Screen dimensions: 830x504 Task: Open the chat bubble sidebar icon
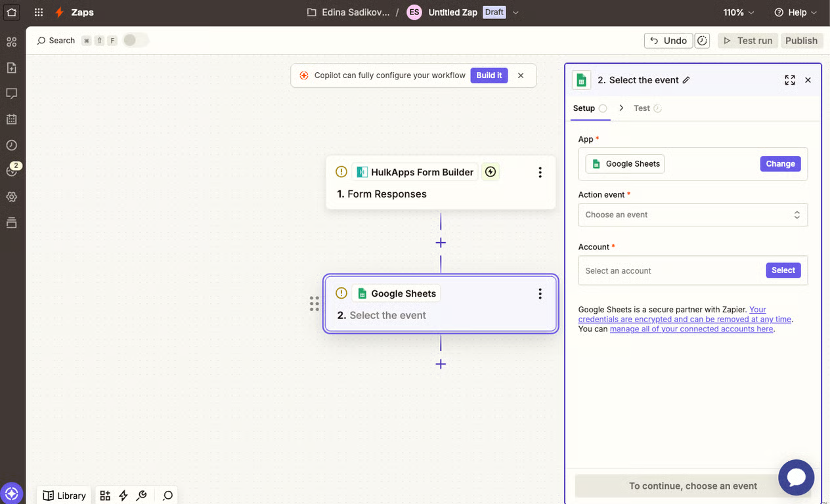tap(11, 93)
